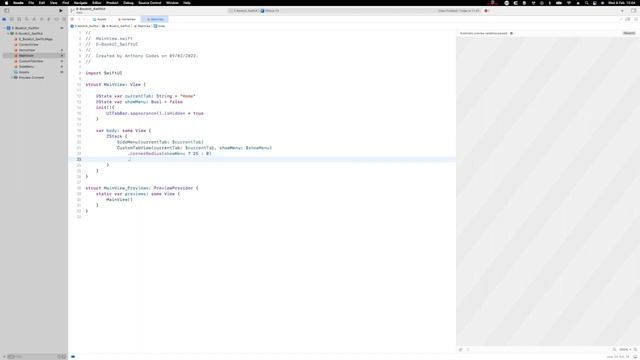This screenshot has width=640, height=360.
Task: Open the Breakpoint navigator icon
Action: (56, 19)
